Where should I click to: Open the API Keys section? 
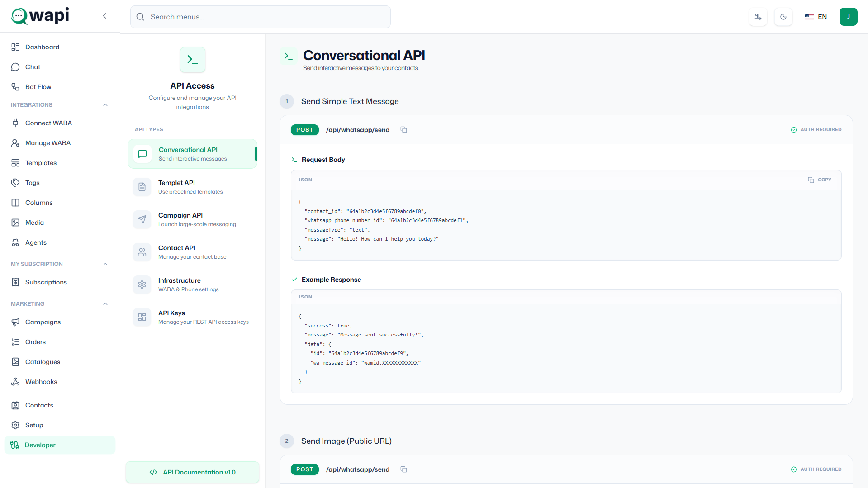192,317
